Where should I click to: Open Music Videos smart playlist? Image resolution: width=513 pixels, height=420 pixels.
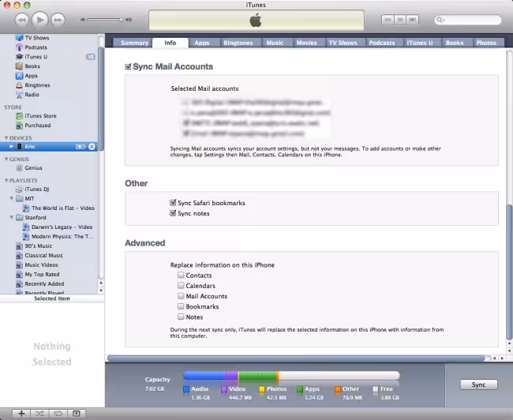tap(41, 264)
